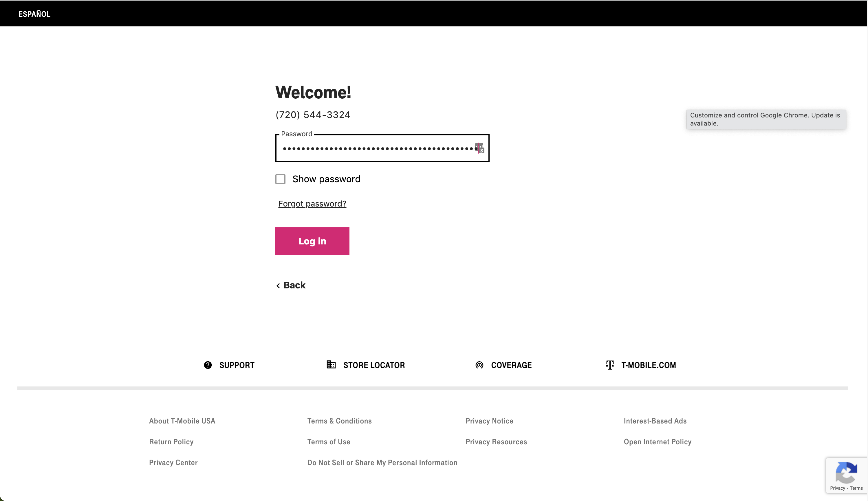Switch language with Español link

34,14
